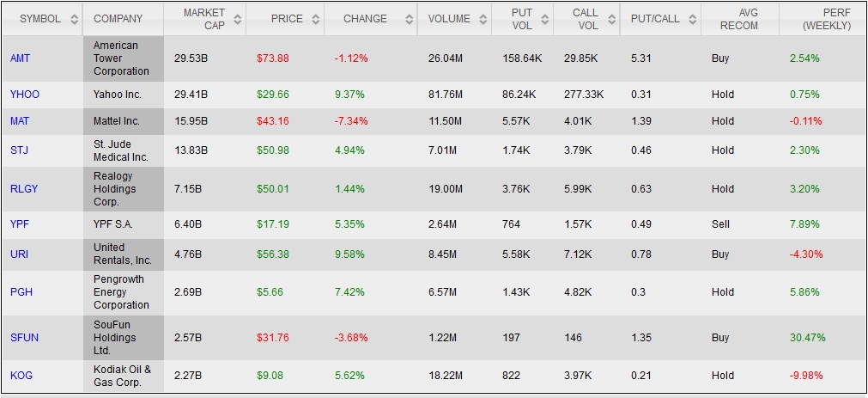
Task: Open the STJ ticker link
Action: point(19,150)
